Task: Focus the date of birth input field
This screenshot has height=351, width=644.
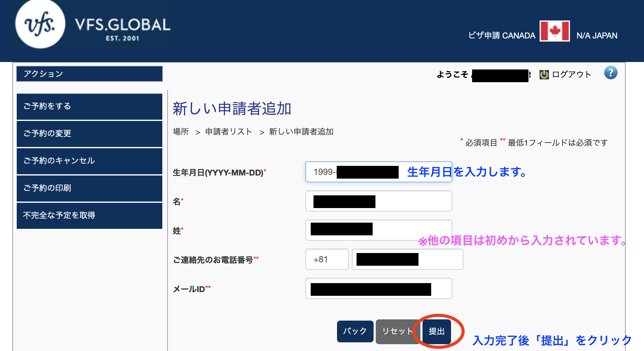Action: point(378,172)
